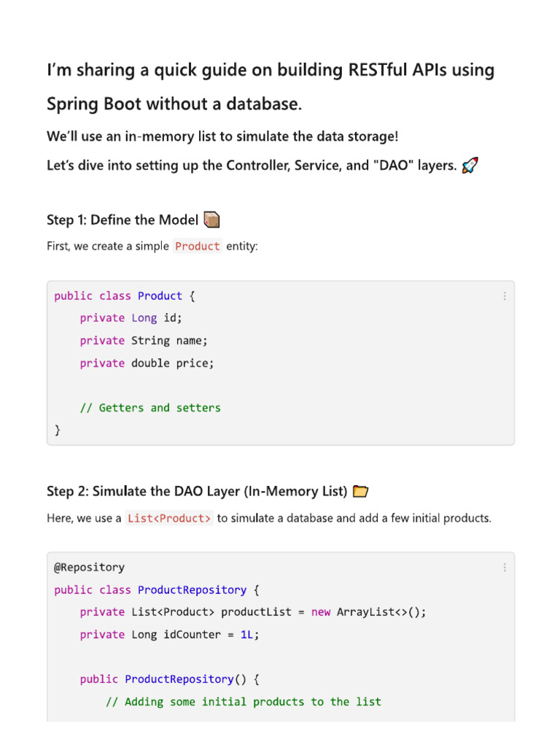The image size is (560, 747).
Task: Place cursor on the "private double price;" line
Action: coord(147,363)
